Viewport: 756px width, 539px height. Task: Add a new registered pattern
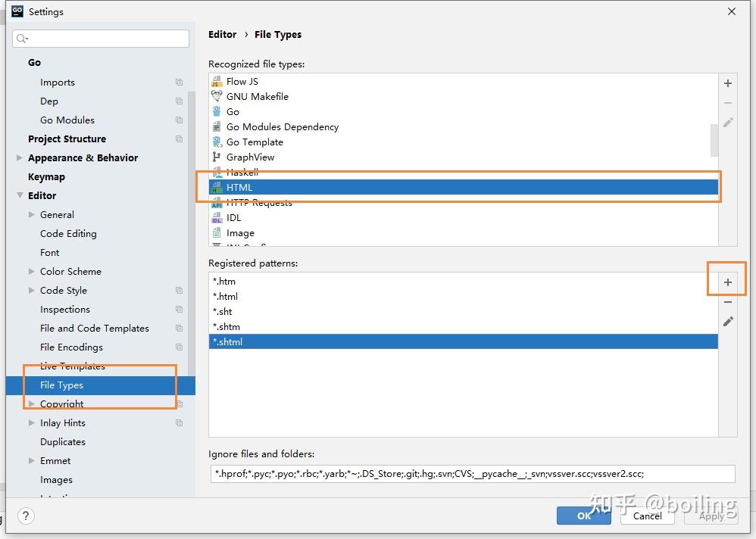[x=727, y=282]
